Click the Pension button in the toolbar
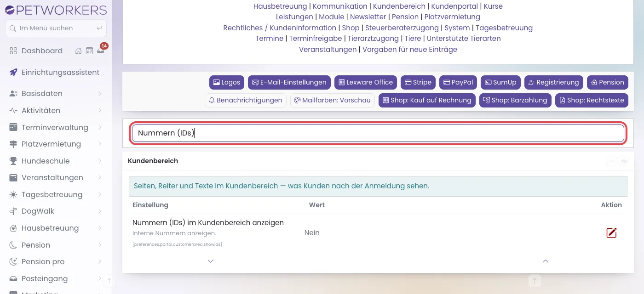This screenshot has width=644, height=294. 608,82
